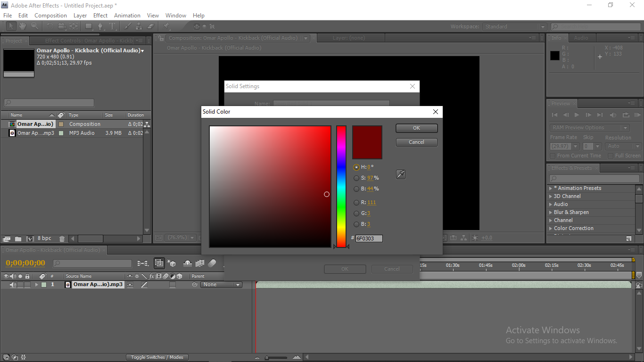Expand 3D Channel effects category

[x=551, y=196]
